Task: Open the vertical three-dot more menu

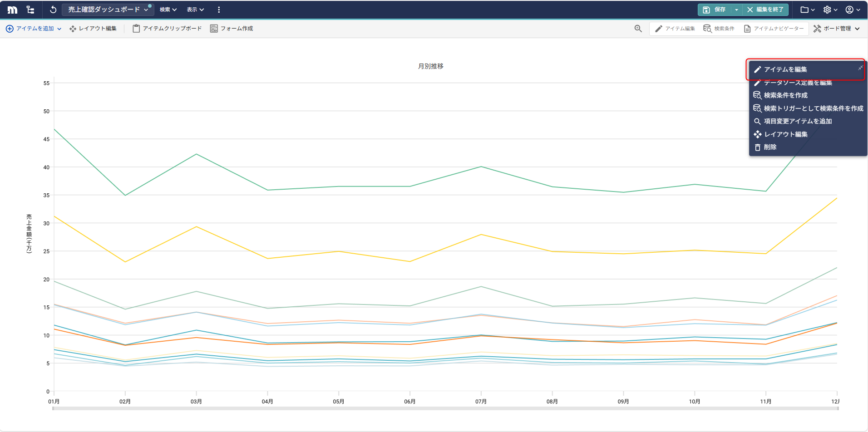Action: point(219,10)
